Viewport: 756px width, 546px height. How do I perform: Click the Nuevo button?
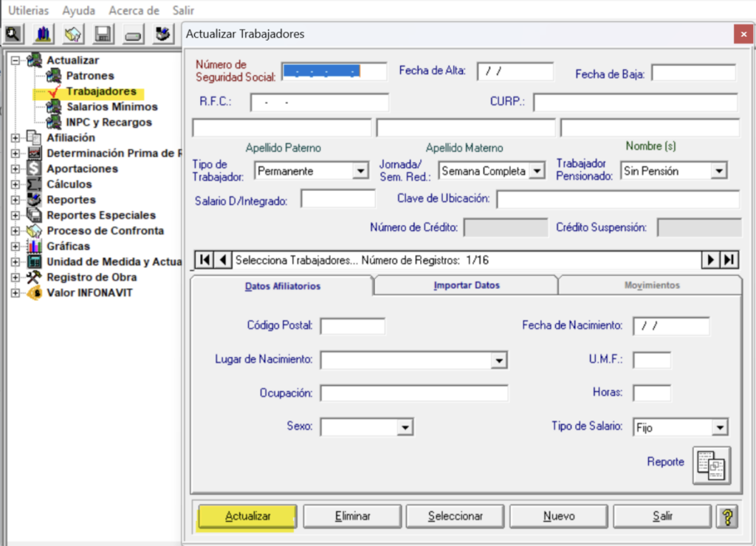[559, 516]
